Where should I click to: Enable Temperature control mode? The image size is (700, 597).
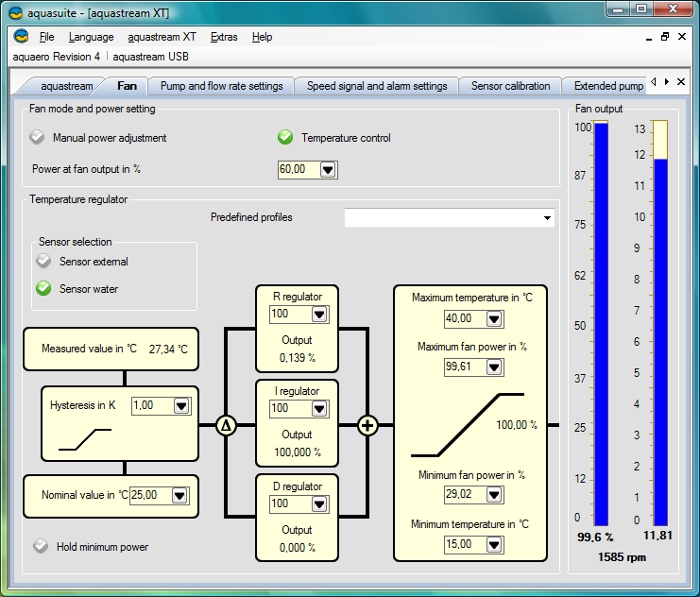[x=285, y=137]
